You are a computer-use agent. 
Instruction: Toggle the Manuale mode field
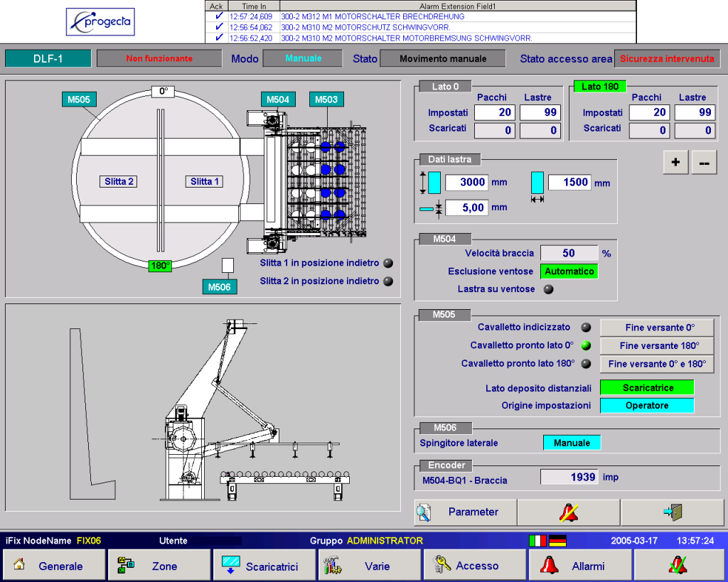tap(303, 58)
